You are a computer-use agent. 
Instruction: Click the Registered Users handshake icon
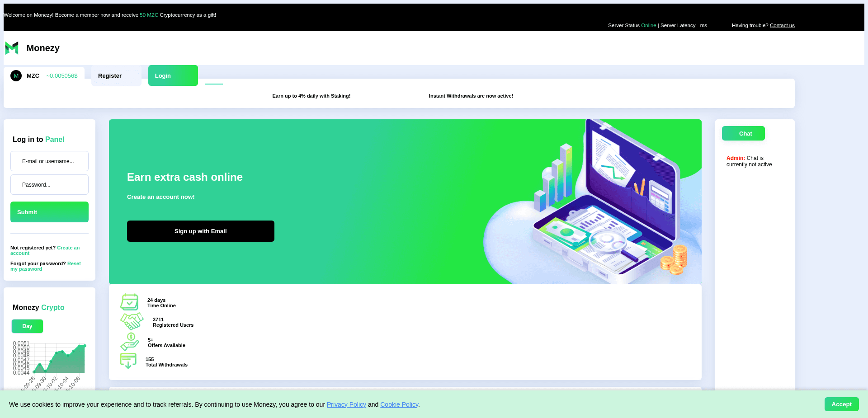[132, 321]
